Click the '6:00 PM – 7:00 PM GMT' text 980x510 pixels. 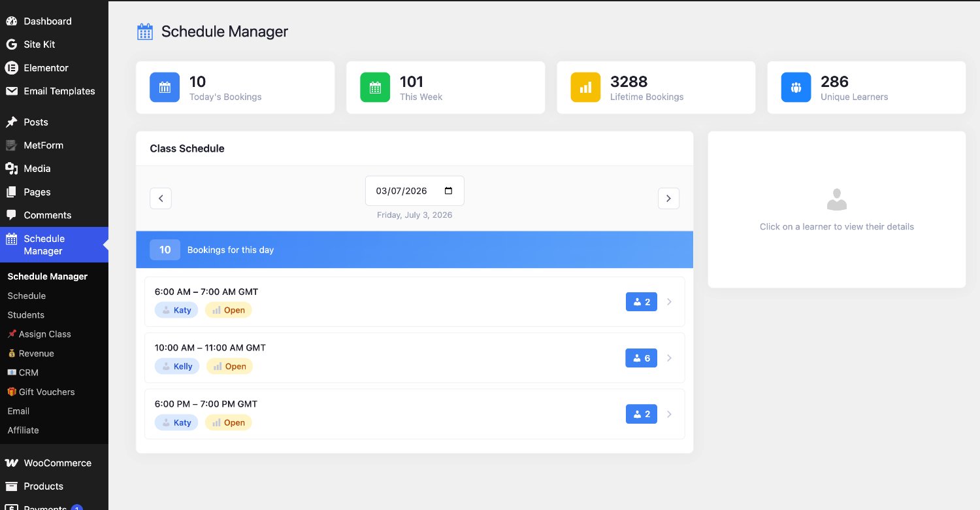[206, 404]
